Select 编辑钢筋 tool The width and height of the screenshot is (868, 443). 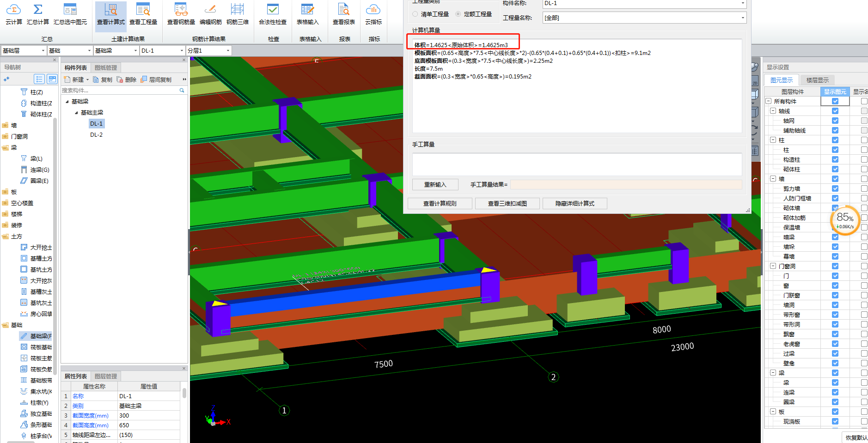pyautogui.click(x=211, y=14)
